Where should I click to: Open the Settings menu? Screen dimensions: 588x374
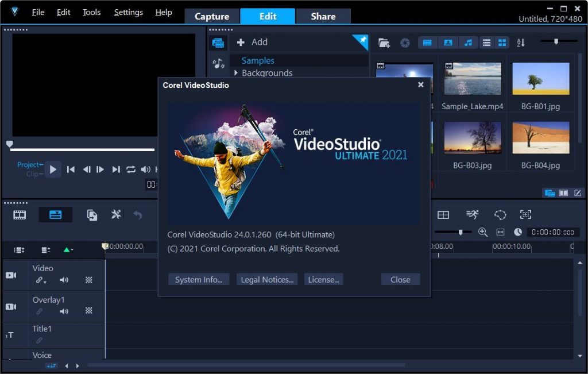click(128, 12)
